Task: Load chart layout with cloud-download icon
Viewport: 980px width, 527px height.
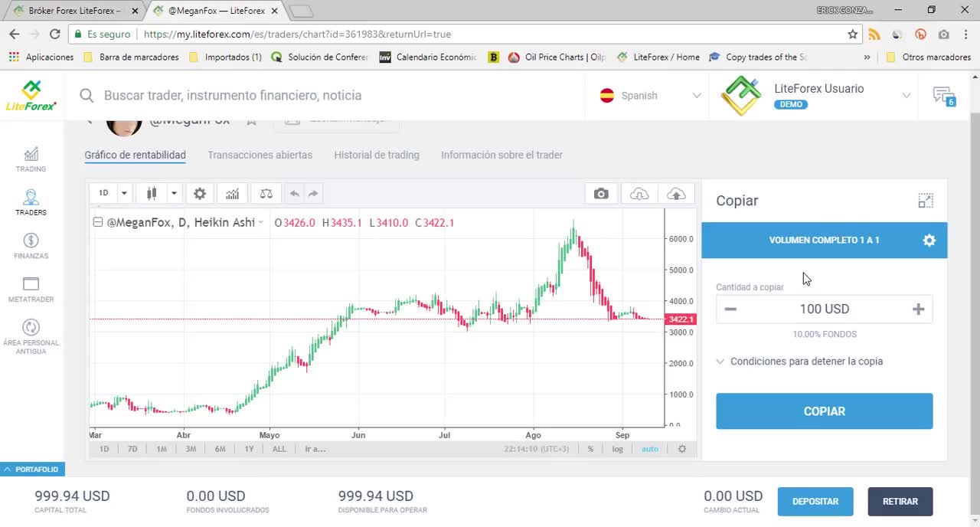Action: coord(639,194)
